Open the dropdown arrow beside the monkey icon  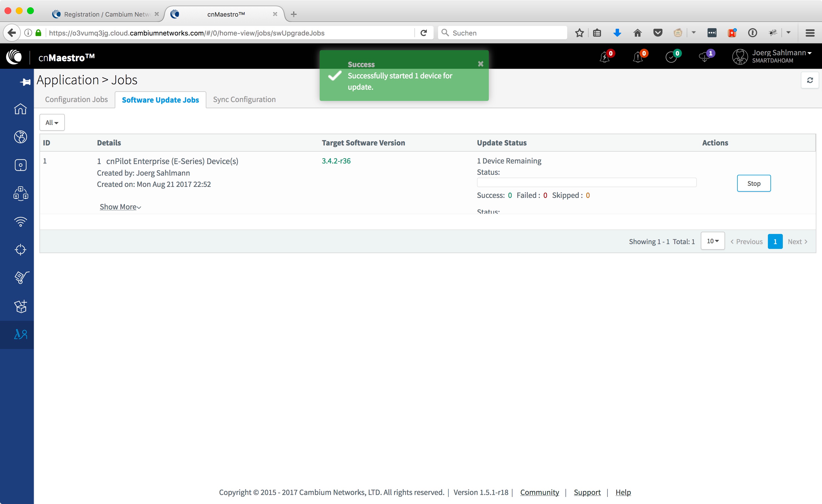pos(693,33)
